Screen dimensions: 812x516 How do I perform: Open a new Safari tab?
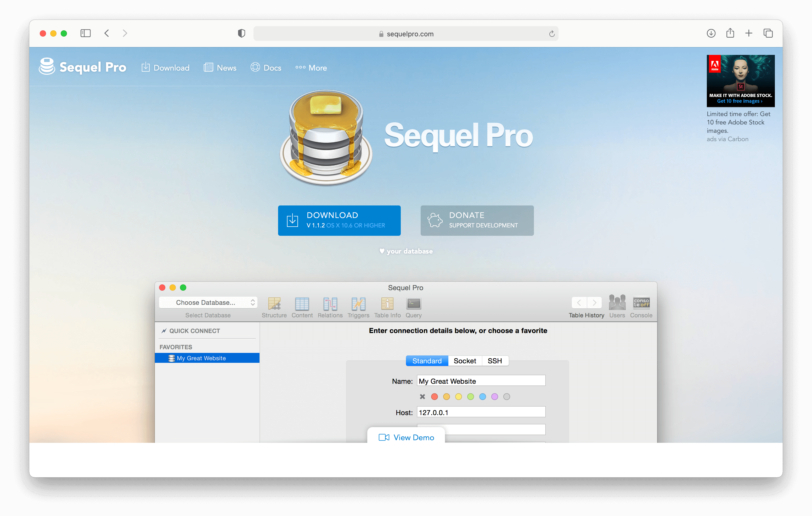tap(749, 33)
